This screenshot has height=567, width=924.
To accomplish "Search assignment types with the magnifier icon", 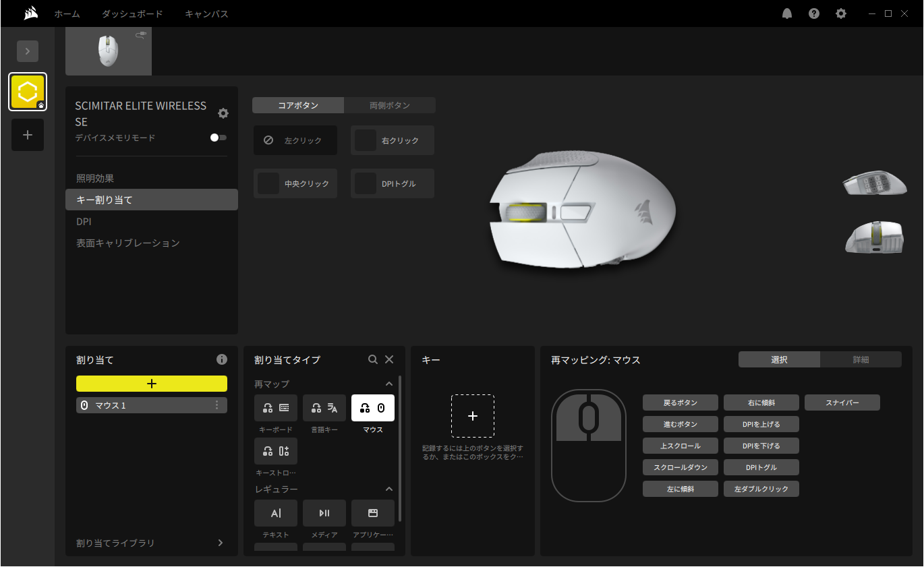I will click(x=373, y=359).
